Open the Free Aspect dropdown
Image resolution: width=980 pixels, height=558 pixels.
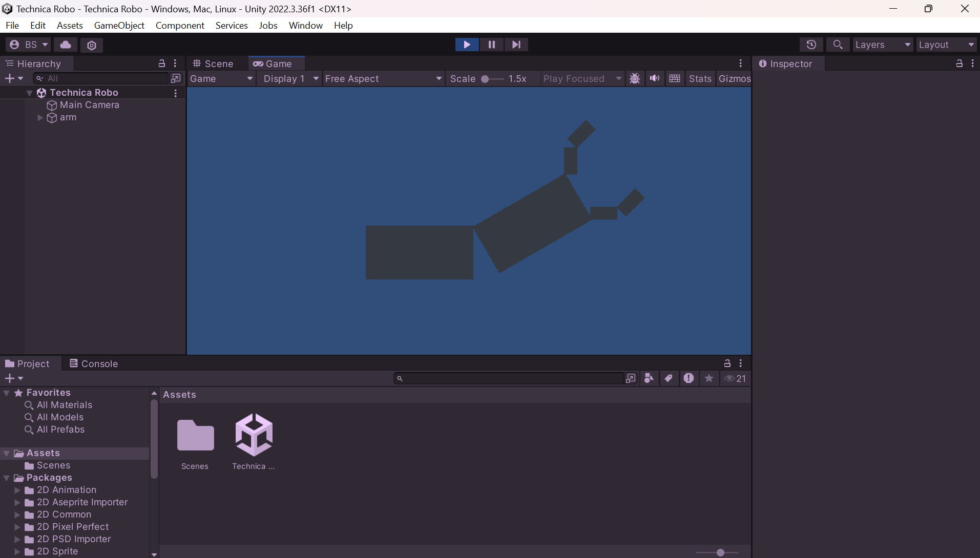coord(383,78)
